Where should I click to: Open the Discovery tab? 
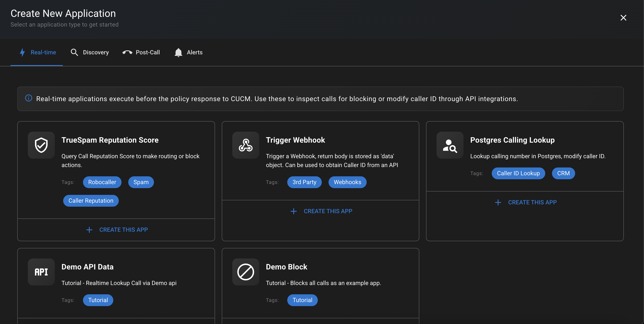[x=90, y=52]
